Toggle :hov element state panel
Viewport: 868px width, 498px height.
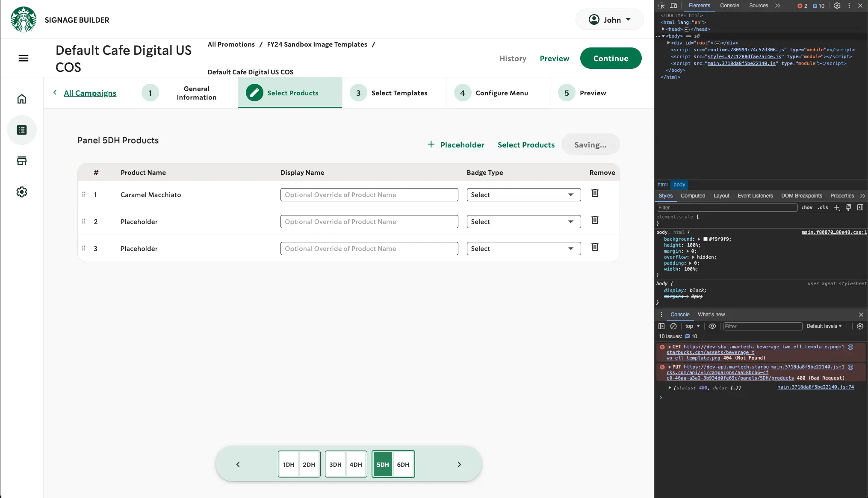807,208
